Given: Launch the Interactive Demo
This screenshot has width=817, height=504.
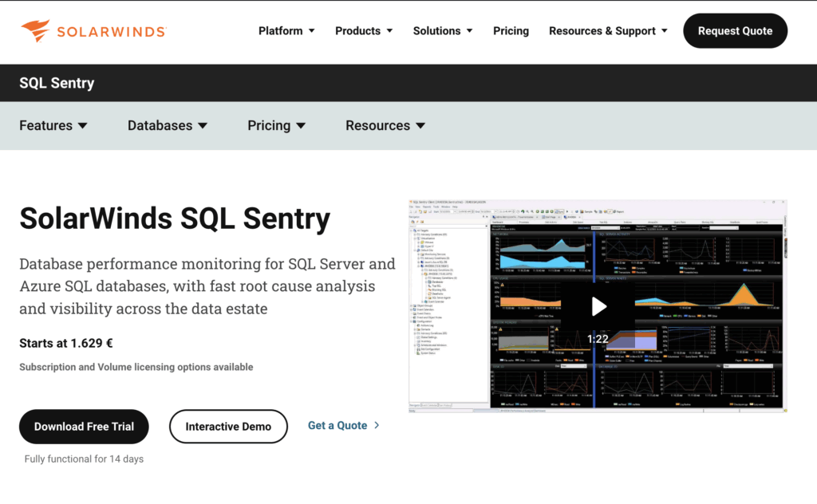Looking at the screenshot, I should tap(228, 427).
